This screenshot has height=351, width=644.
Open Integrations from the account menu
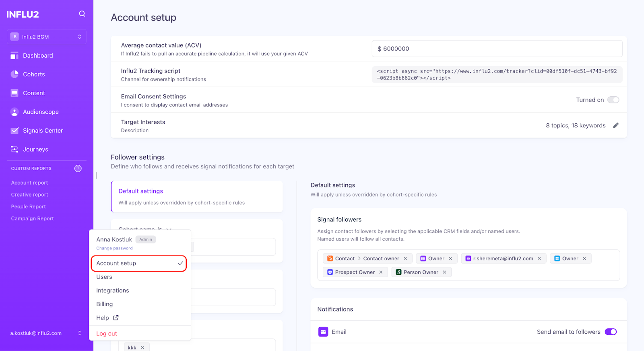coord(113,291)
